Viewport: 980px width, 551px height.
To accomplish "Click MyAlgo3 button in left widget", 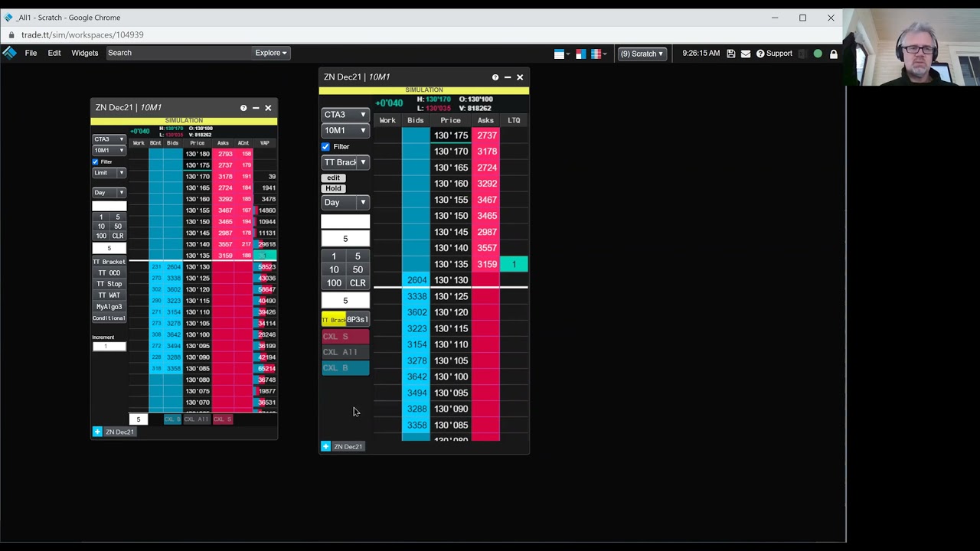I will [x=109, y=307].
